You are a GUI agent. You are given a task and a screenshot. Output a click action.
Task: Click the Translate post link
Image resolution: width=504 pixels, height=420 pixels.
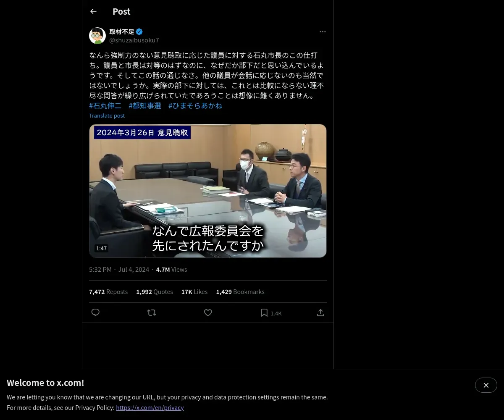click(107, 115)
